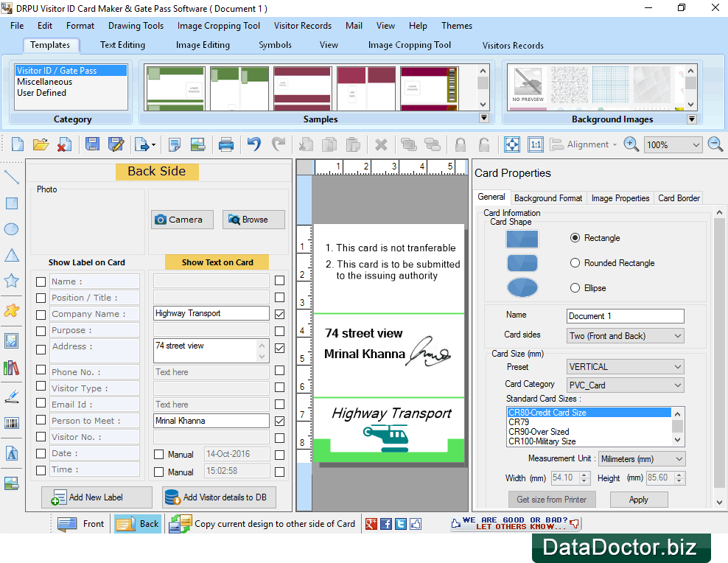
Task: Click the Redo arrow icon
Action: coord(278,144)
